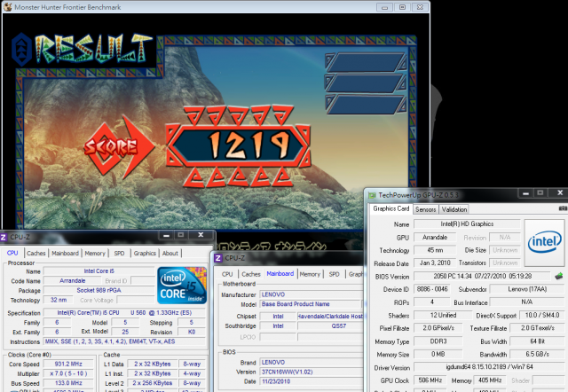Click the Model field Base Board Product Name
Image resolution: width=568 pixels, height=392 pixels.
[x=311, y=304]
